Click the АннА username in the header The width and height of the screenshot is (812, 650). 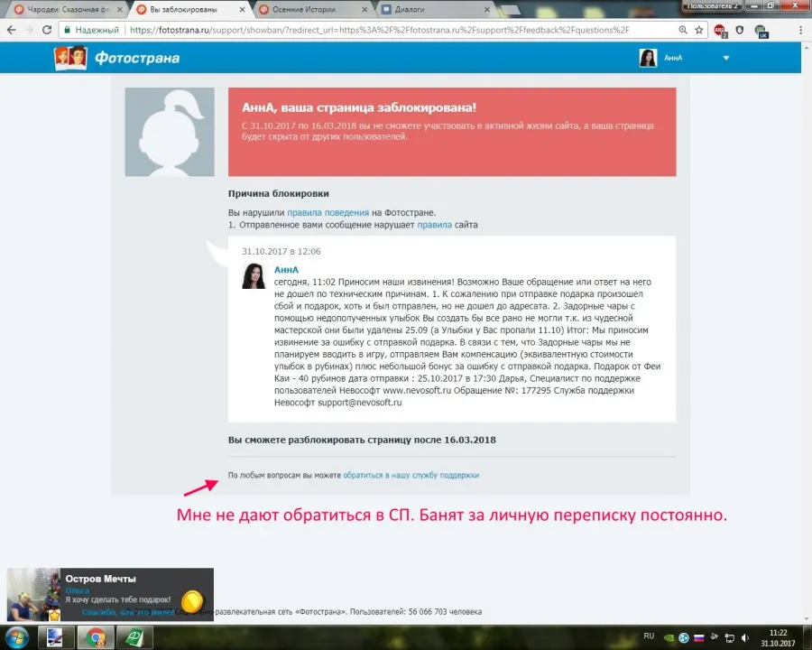click(673, 58)
